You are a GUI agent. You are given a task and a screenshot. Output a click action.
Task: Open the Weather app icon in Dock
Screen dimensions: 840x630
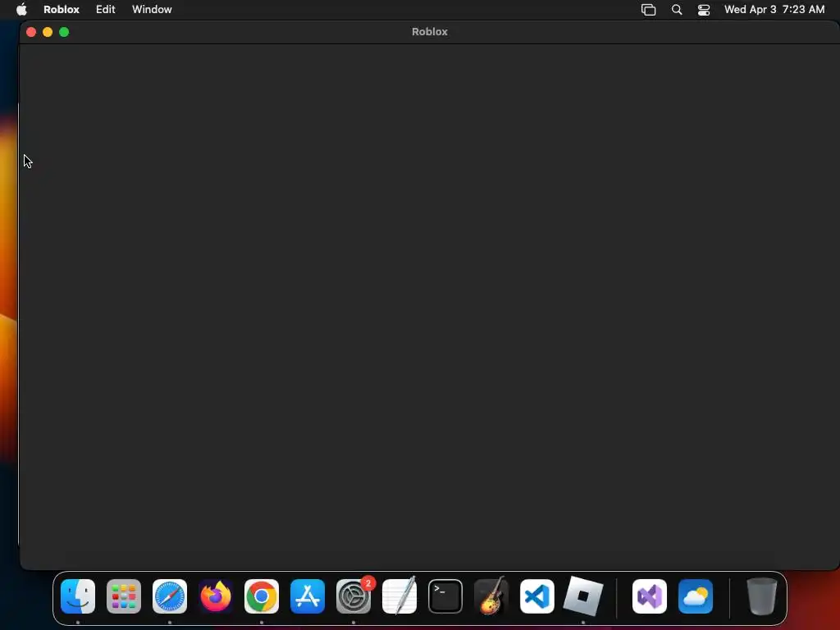[696, 596]
